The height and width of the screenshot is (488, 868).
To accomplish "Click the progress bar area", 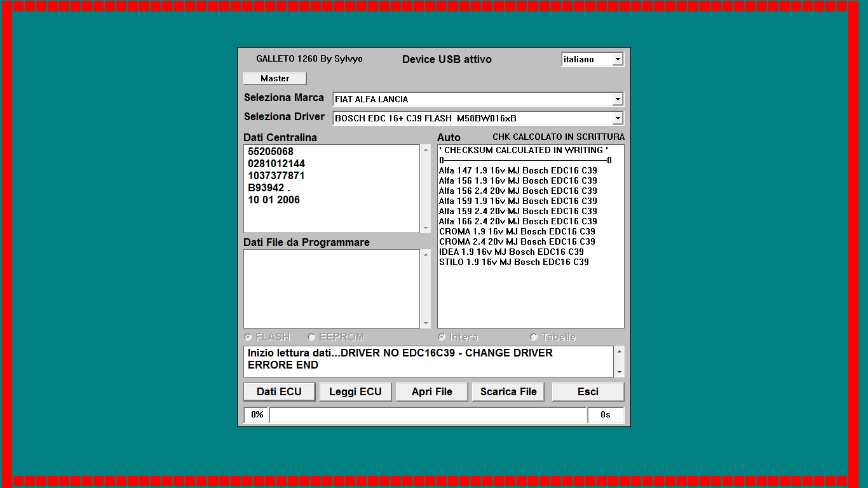I will click(428, 415).
